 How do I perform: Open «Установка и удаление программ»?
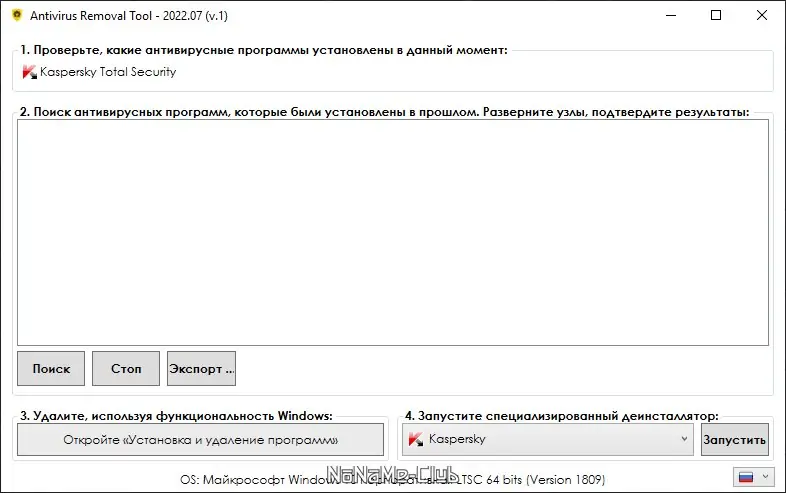(x=201, y=440)
